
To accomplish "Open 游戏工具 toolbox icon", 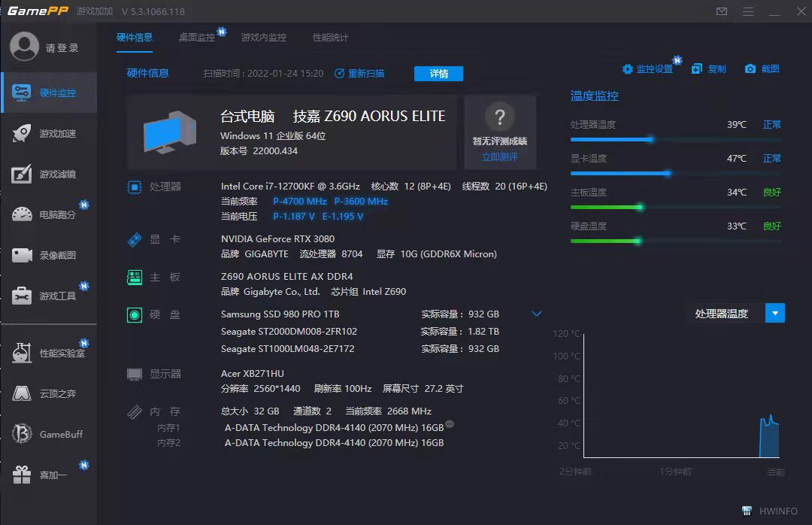I will tap(22, 296).
